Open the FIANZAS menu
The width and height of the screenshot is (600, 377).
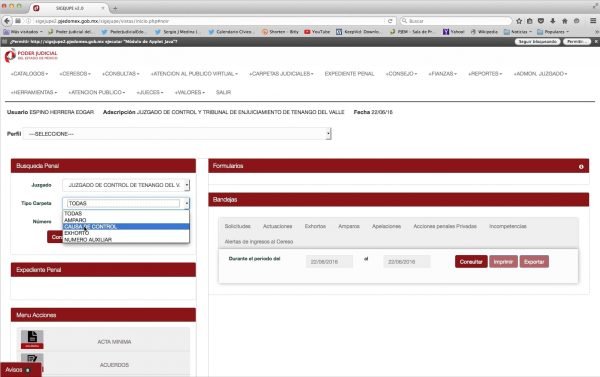443,73
